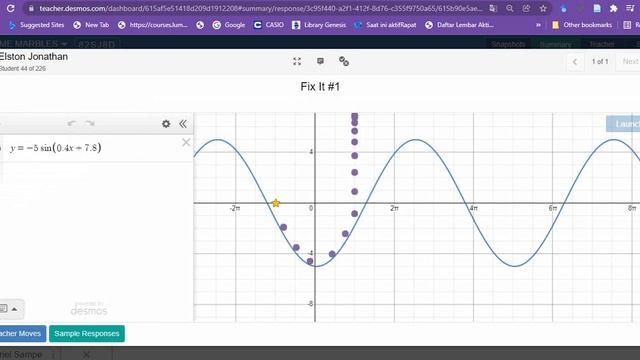Switch to the Summary tab
Screen dimensions: 640x360
point(556,44)
